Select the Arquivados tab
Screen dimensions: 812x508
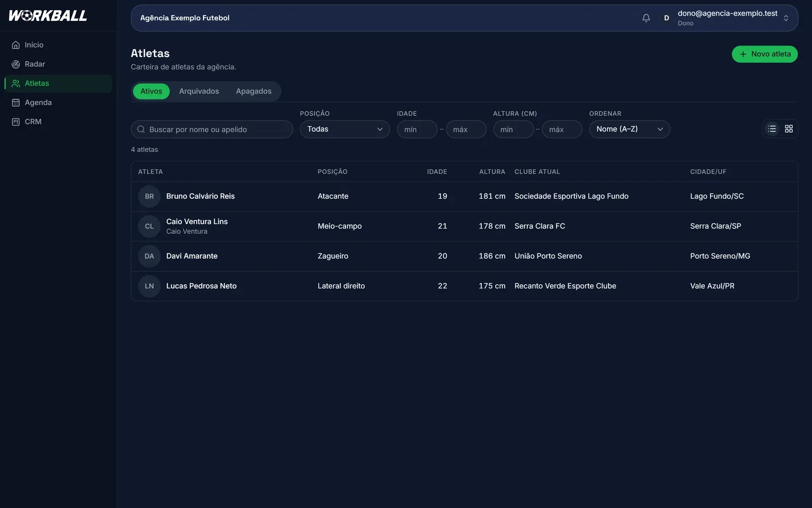click(199, 91)
